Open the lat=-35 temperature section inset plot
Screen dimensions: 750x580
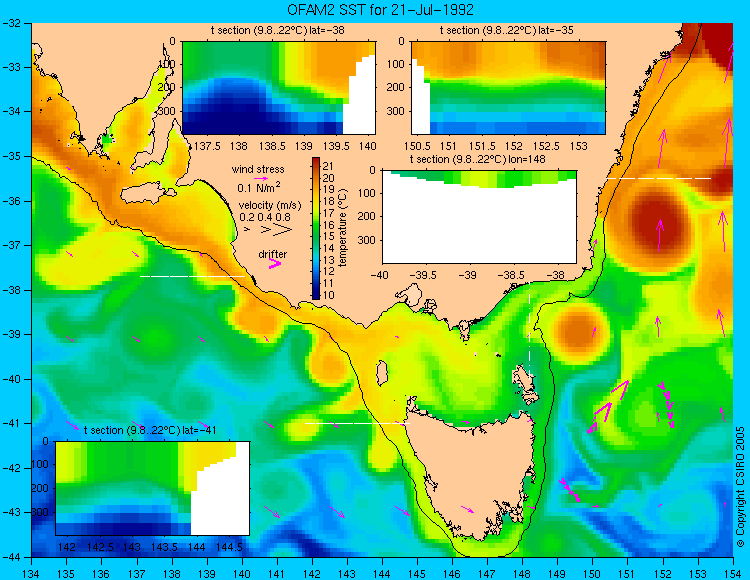(508, 88)
